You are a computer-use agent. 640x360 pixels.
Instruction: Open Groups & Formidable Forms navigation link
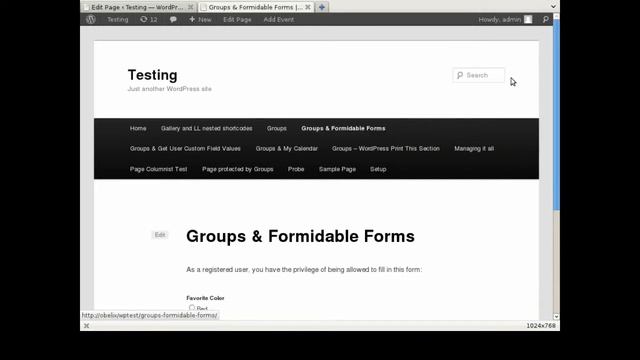pos(343,128)
